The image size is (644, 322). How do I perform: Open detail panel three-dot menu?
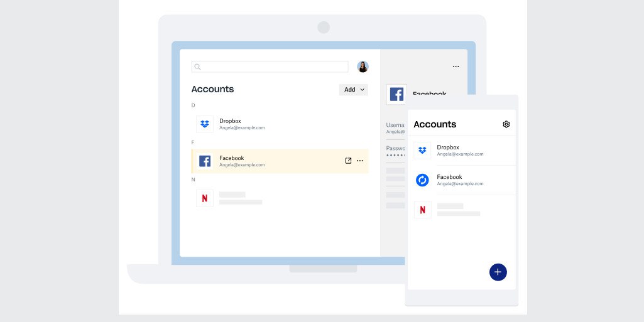click(456, 67)
